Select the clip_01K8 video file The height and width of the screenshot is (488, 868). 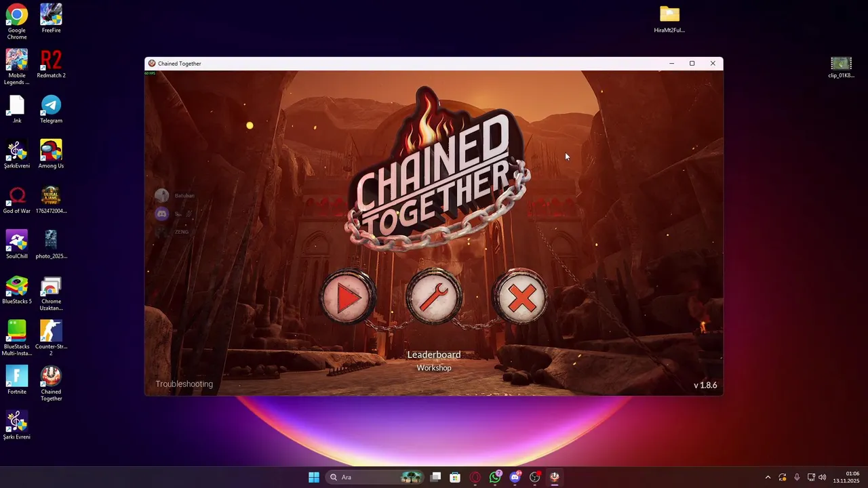[x=841, y=67]
